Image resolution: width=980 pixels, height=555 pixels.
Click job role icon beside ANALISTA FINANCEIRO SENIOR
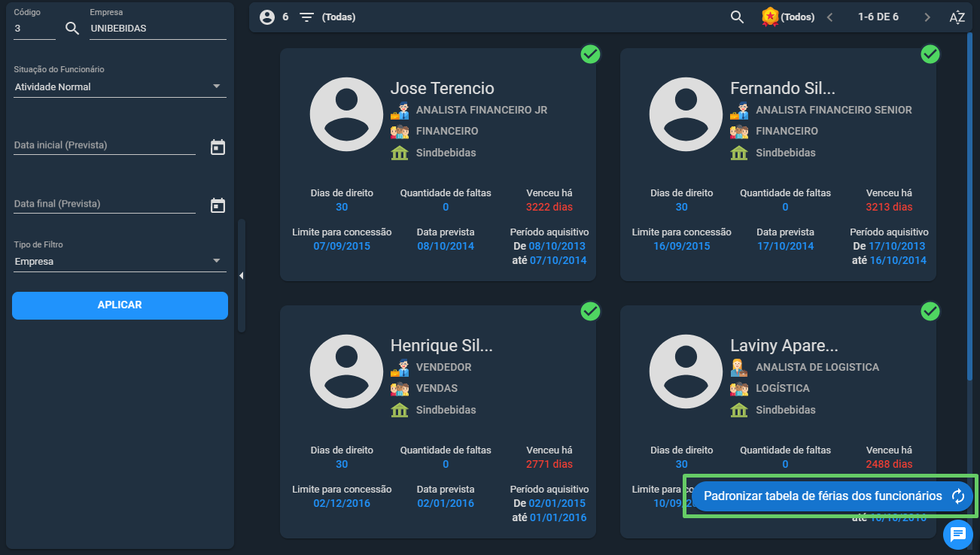[x=739, y=111]
